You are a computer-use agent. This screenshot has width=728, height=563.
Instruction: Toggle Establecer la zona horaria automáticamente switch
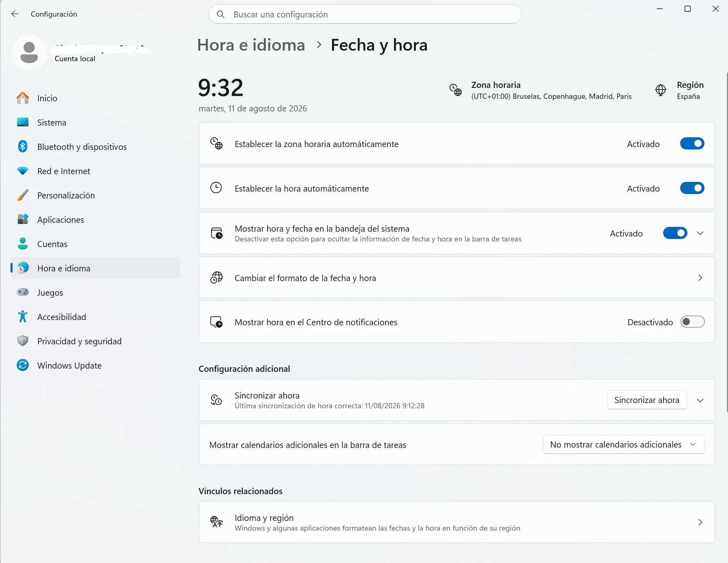(692, 144)
